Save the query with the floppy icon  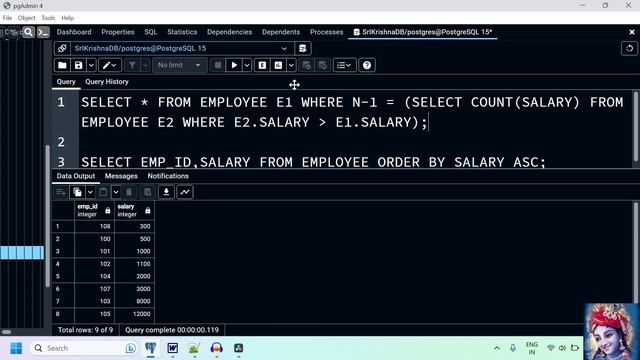click(78, 65)
